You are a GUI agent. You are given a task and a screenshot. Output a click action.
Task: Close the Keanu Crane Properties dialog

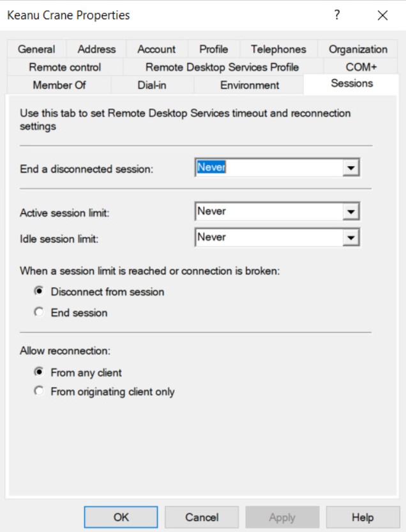pyautogui.click(x=382, y=15)
